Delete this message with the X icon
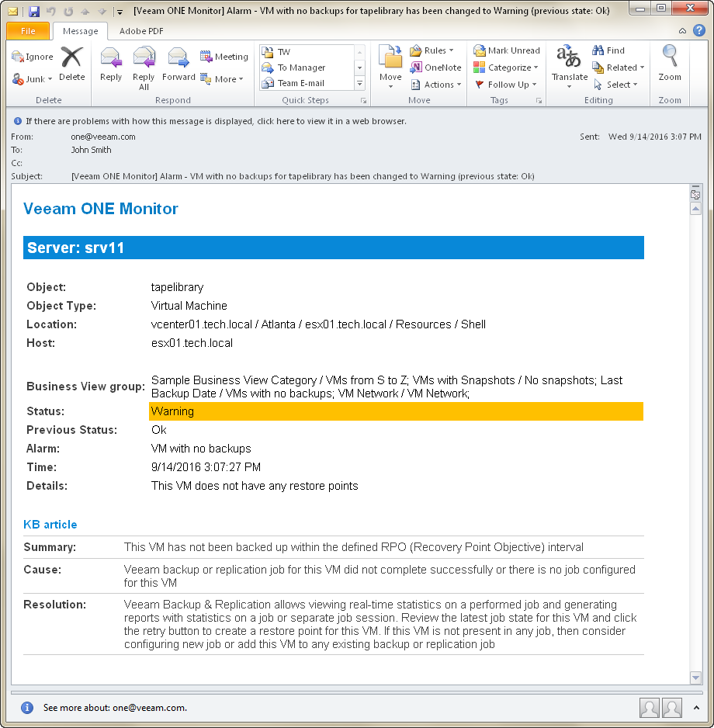Screen dimensions: 714x728 pyautogui.click(x=72, y=64)
